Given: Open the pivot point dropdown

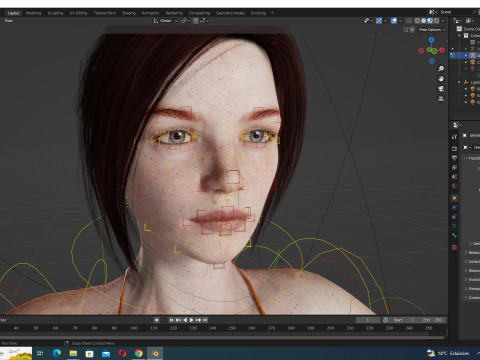Looking at the screenshot, I should tap(185, 21).
